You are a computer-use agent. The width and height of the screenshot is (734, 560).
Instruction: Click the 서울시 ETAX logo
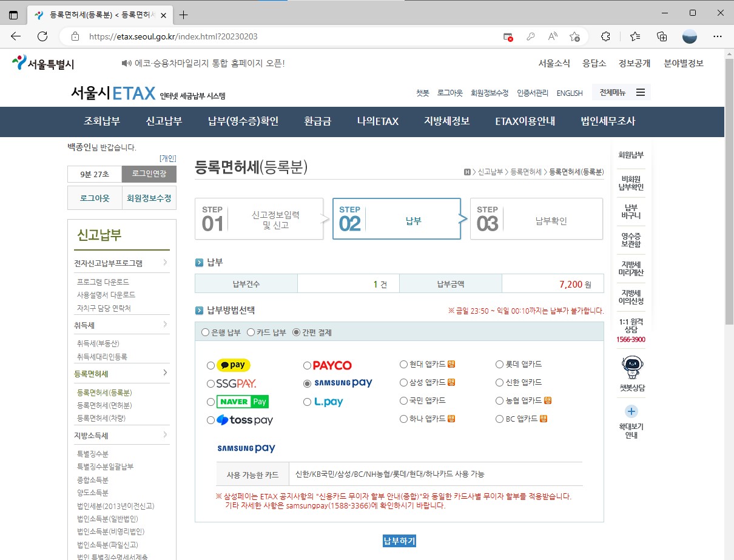[x=113, y=93]
